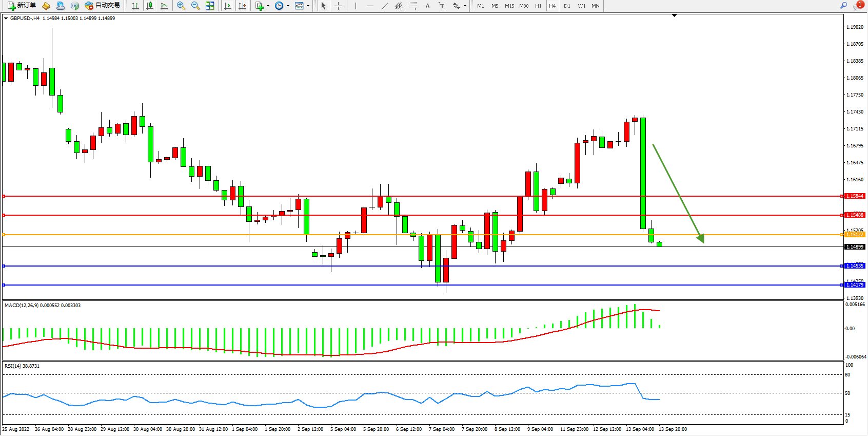The width and height of the screenshot is (868, 436).
Task: Select the crosshair tool
Action: click(338, 6)
